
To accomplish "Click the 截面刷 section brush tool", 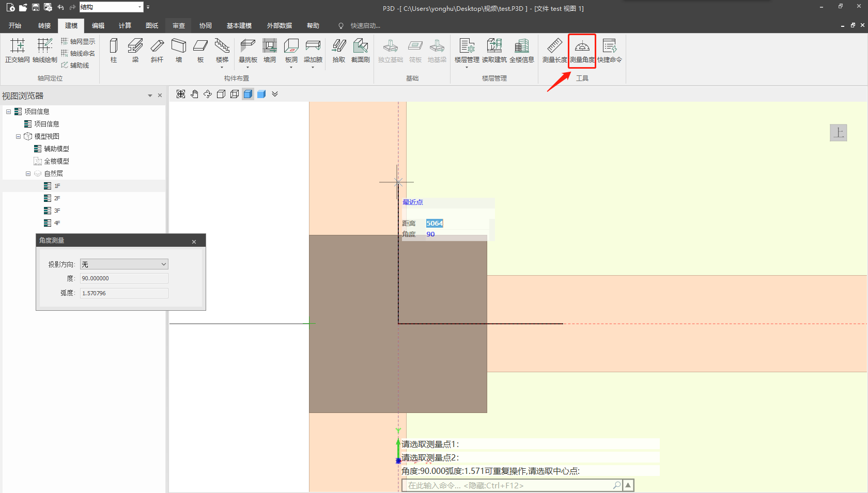I will click(x=361, y=50).
